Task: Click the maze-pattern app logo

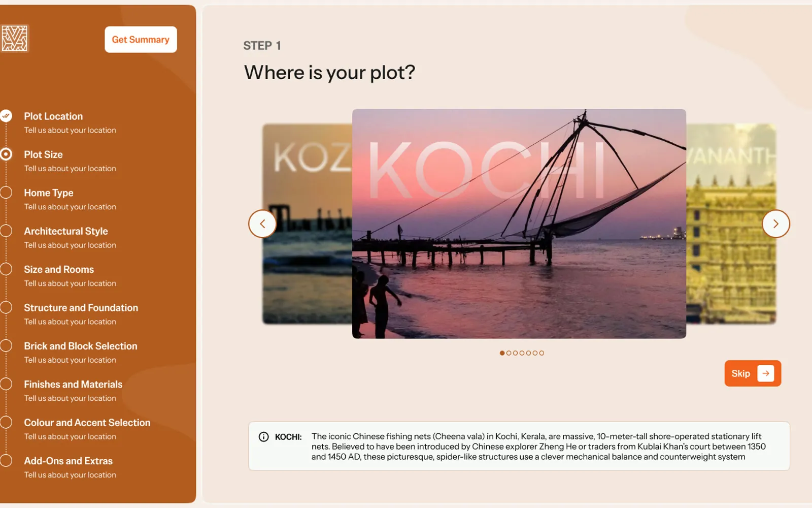Action: pos(14,39)
